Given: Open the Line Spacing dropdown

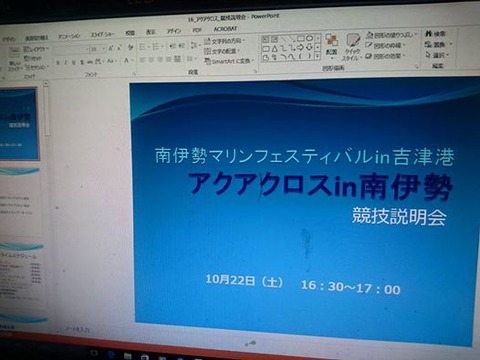Looking at the screenshot, I should [195, 45].
